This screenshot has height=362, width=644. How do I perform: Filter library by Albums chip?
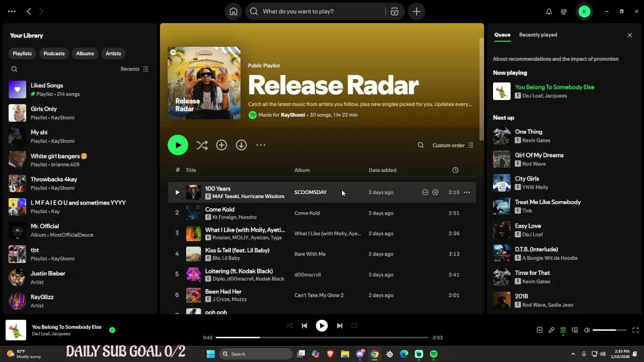click(x=85, y=53)
